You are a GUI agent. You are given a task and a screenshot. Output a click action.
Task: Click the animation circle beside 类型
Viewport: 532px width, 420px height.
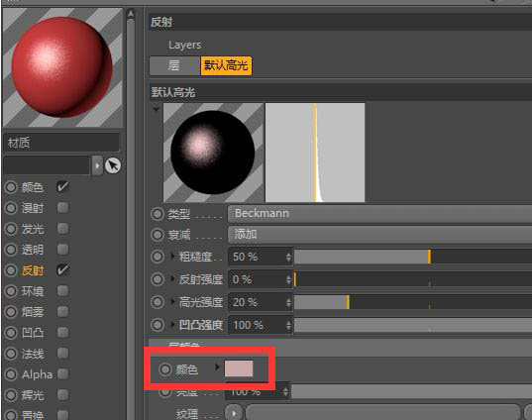[158, 214]
